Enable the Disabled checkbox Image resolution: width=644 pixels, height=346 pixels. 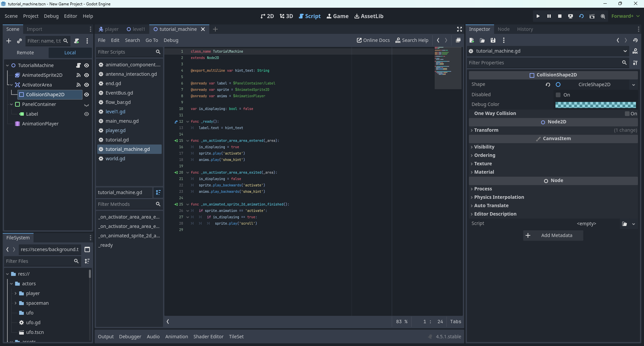point(558,95)
